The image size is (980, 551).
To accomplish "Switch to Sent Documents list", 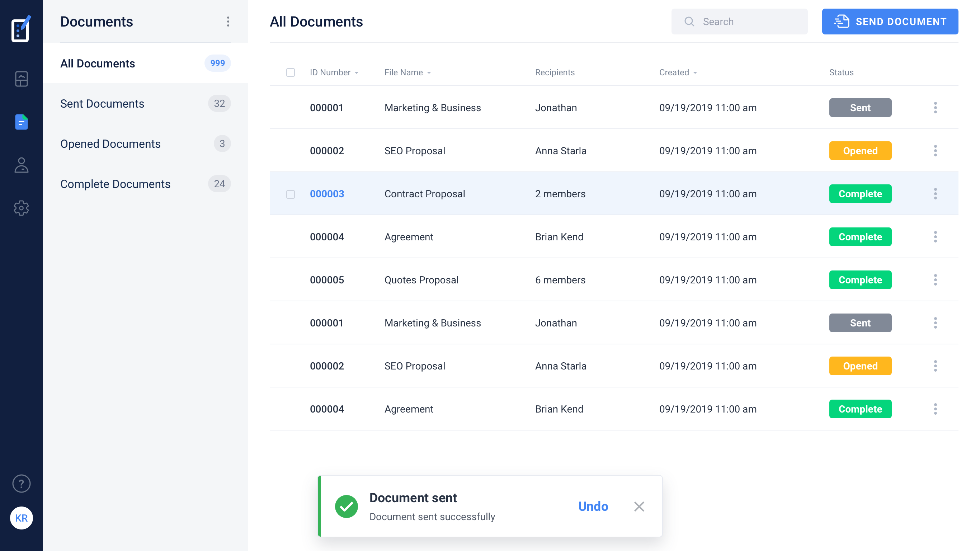I will pyautogui.click(x=102, y=104).
